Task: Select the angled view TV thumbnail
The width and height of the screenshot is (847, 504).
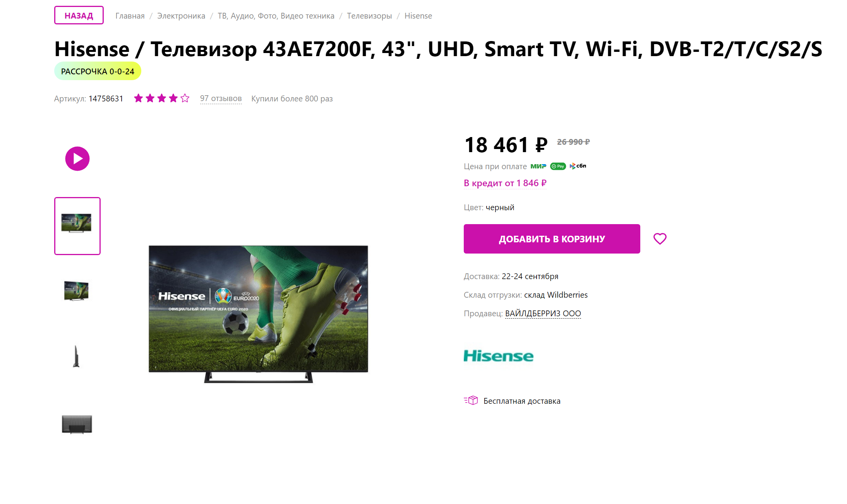Action: pyautogui.click(x=77, y=291)
